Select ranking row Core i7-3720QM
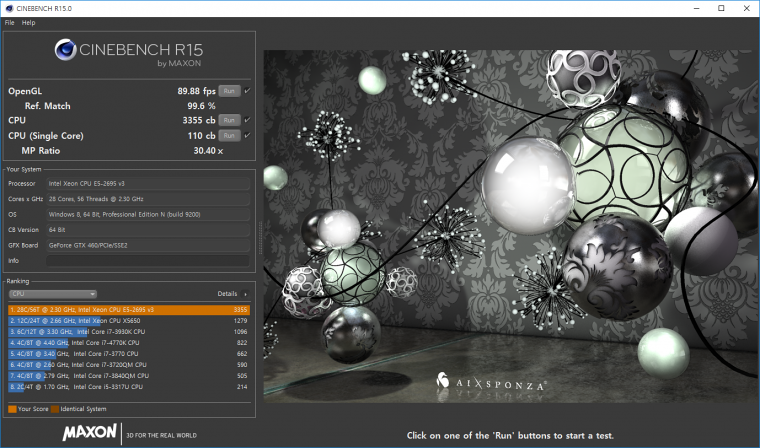 pyautogui.click(x=129, y=365)
